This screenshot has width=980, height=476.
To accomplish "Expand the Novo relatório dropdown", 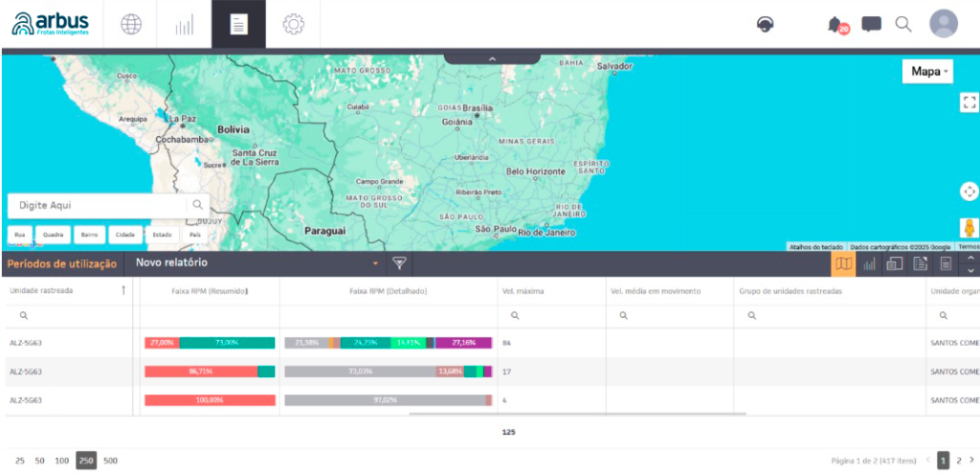I will click(x=376, y=263).
